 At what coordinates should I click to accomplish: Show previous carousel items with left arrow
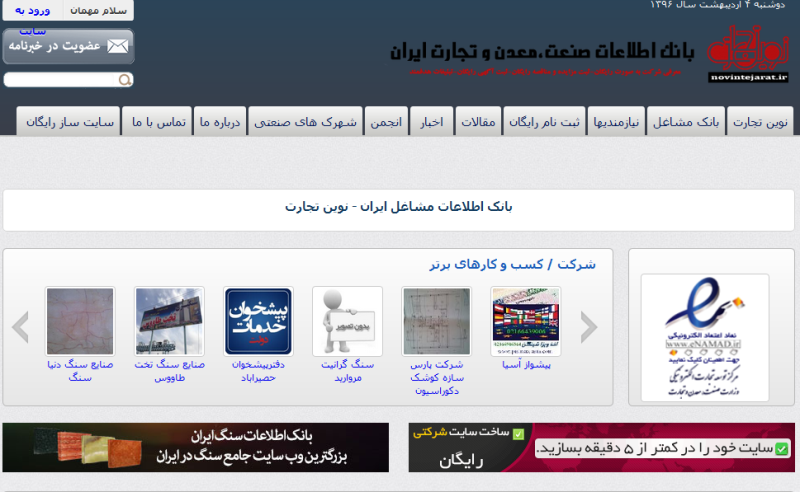click(20, 327)
